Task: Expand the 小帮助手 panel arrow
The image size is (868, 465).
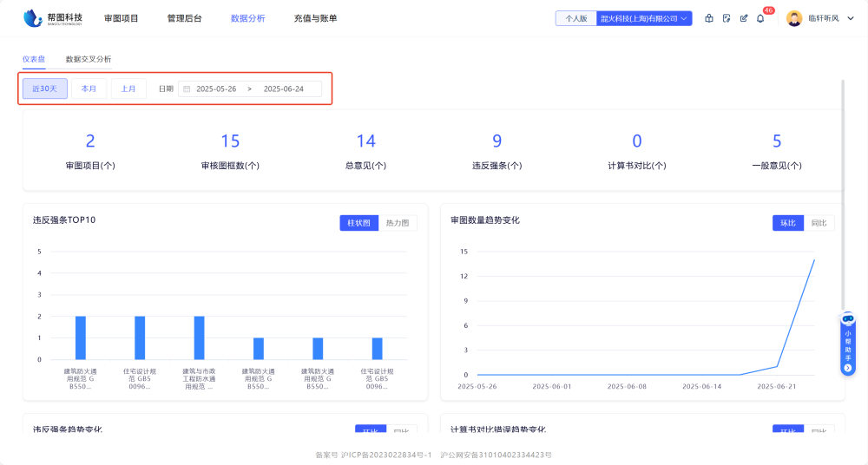Action: [848, 368]
